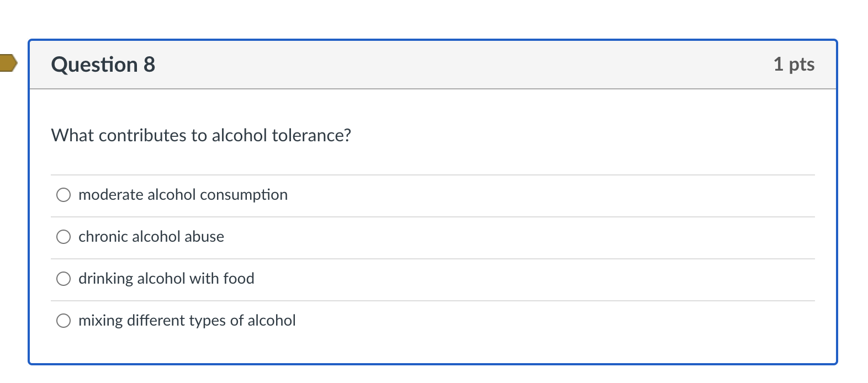This screenshot has width=868, height=383.
Task: Click the '1 pts' points indicator
Action: [793, 64]
